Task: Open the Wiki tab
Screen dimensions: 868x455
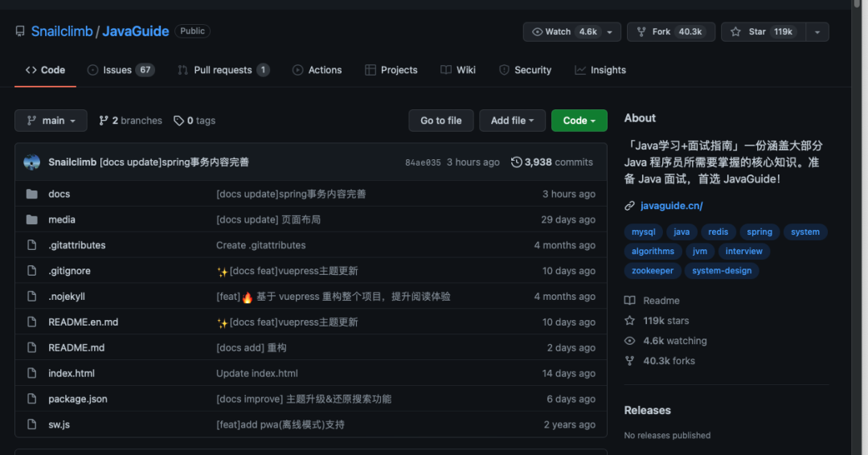Action: [458, 70]
